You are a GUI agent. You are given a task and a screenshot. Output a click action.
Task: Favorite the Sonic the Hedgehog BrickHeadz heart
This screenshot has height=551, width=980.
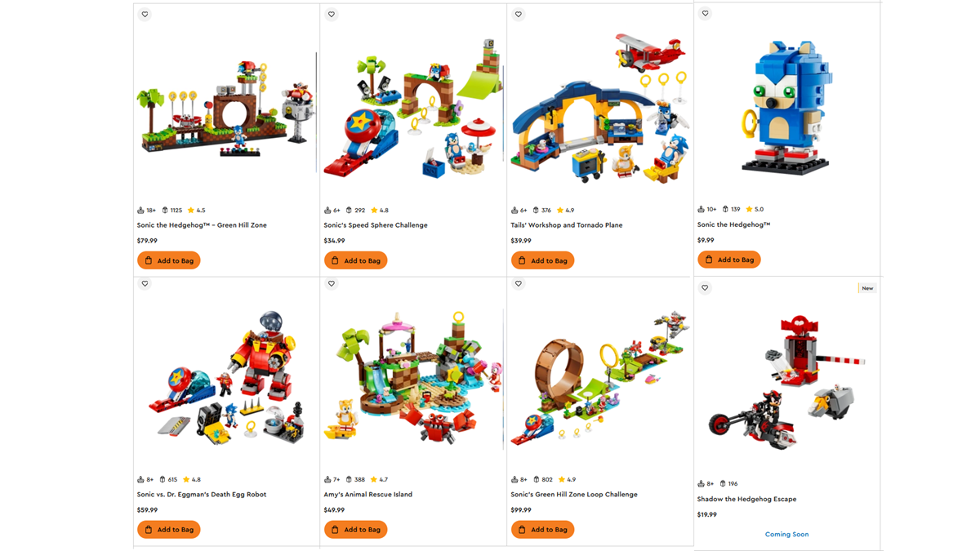(705, 13)
